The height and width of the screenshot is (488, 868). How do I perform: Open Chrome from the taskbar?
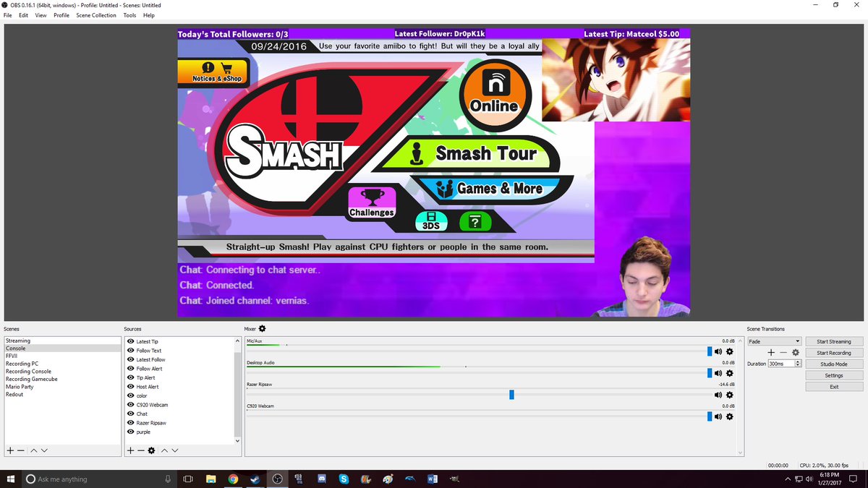coord(233,479)
